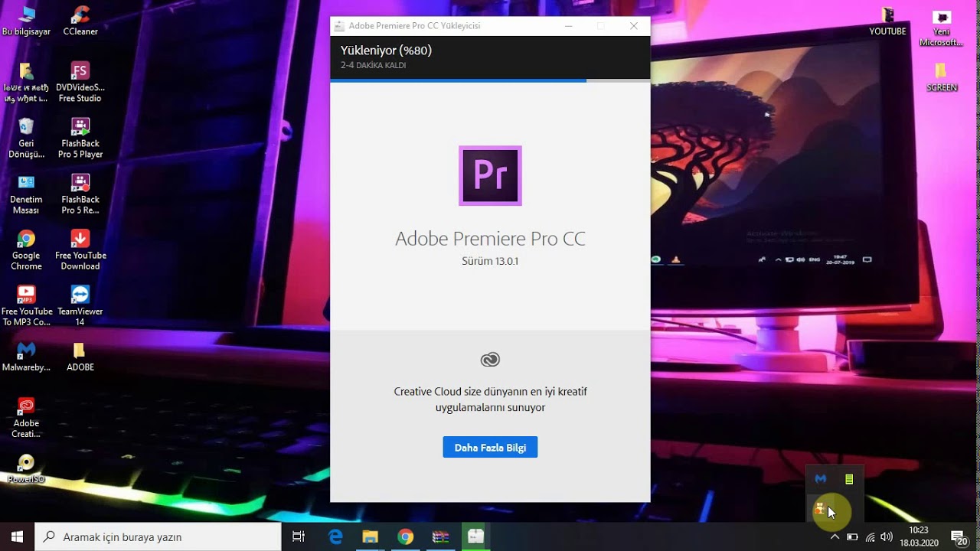This screenshot has width=980, height=551.
Task: Click Malwarebytes icon in tray overflow
Action: coord(821,479)
